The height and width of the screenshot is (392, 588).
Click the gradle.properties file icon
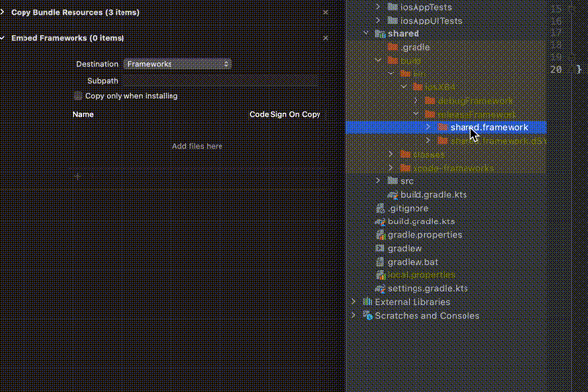point(380,235)
